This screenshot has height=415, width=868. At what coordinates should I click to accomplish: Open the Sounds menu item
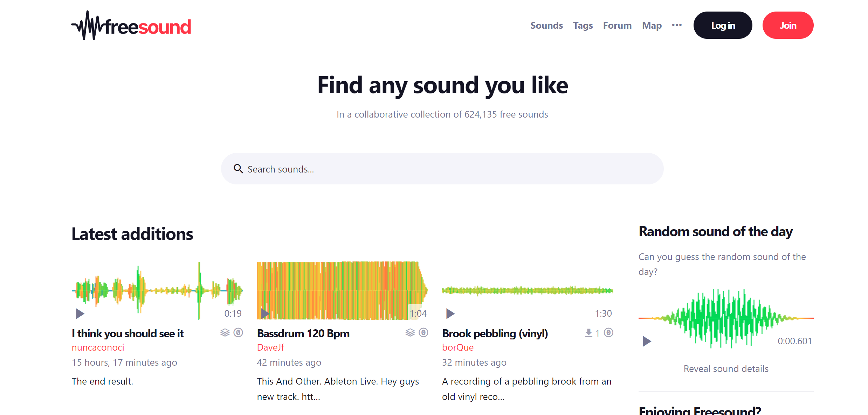[546, 26]
